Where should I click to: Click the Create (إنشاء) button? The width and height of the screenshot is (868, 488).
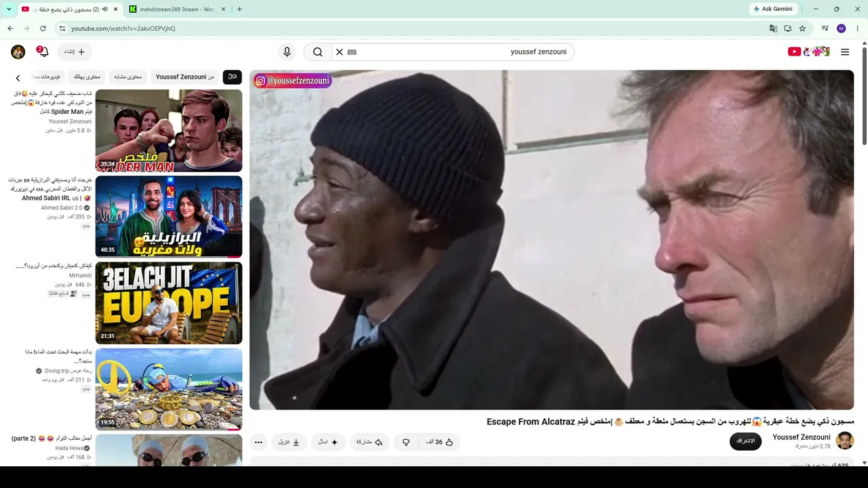tap(75, 52)
